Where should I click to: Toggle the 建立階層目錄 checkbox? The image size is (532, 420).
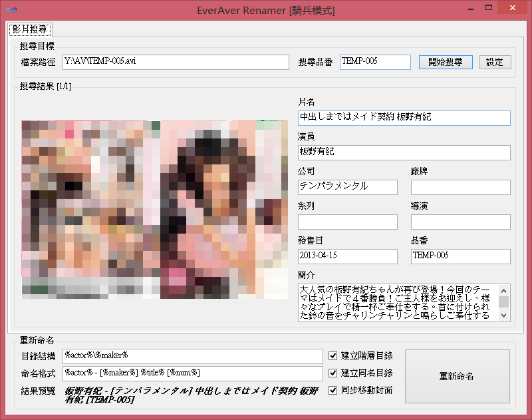point(334,355)
